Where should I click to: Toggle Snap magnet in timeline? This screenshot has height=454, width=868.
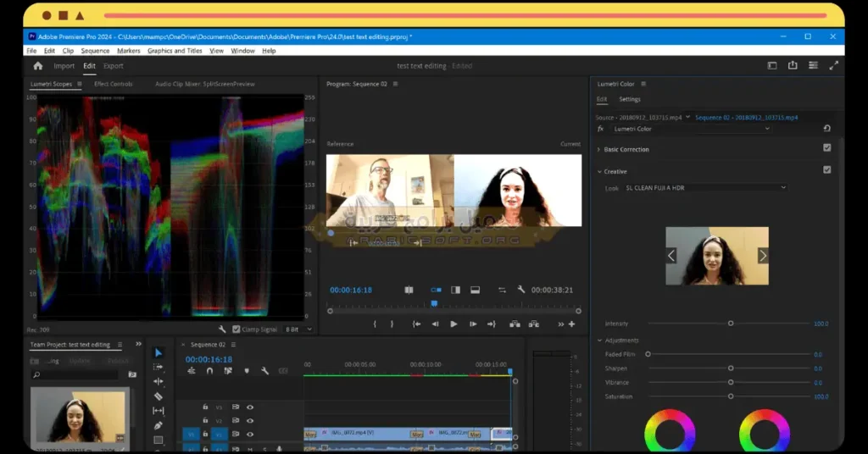click(x=210, y=371)
